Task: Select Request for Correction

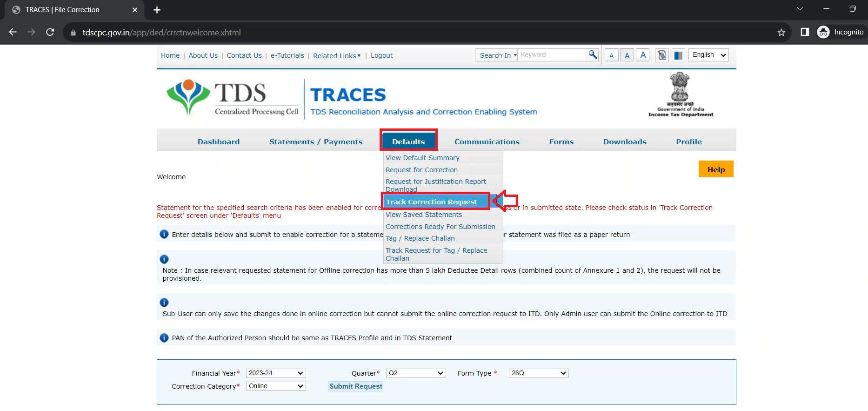Action: (421, 170)
